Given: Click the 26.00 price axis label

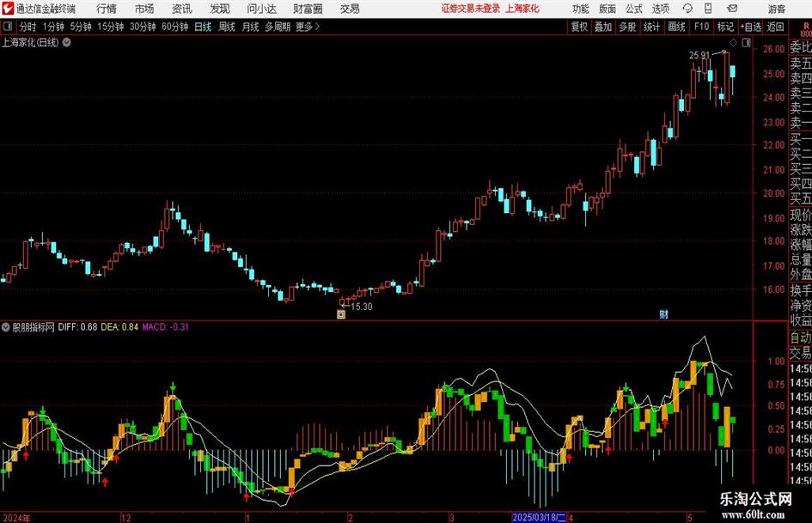Looking at the screenshot, I should click(773, 49).
